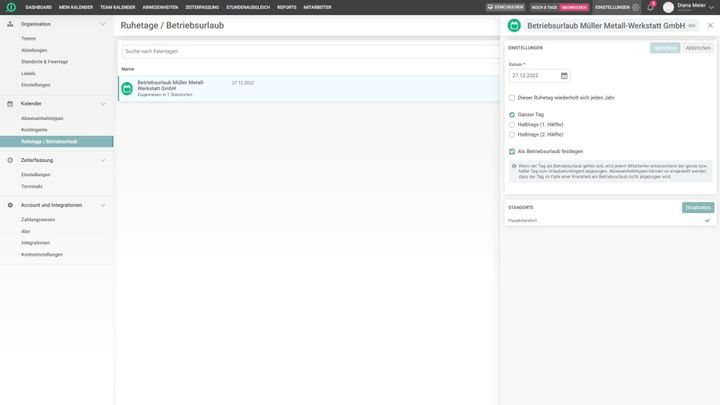This screenshot has height=405, width=720.
Task: Uncheck Als Betriebsurlaub festlegen
Action: [x=512, y=151]
